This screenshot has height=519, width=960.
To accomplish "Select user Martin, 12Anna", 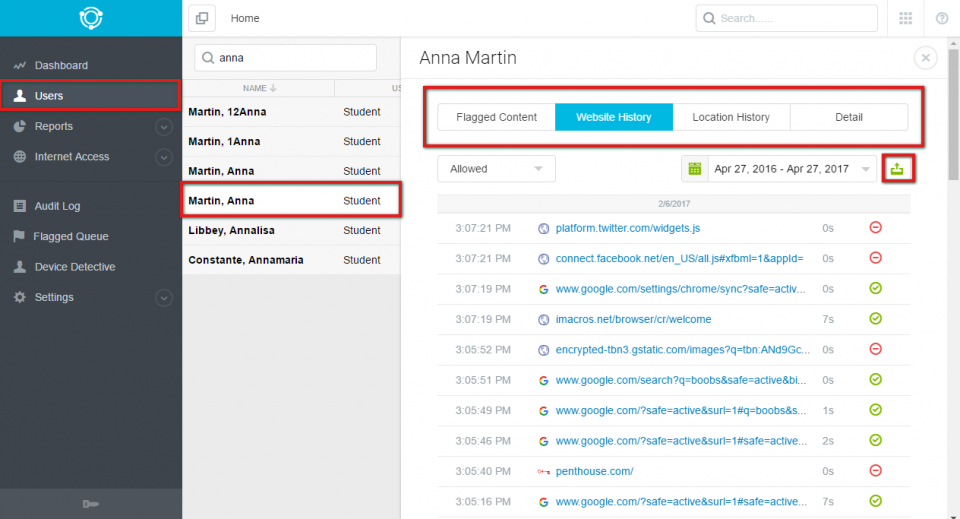I will pos(291,112).
